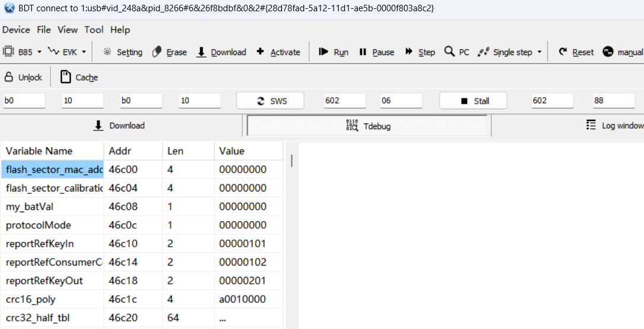Switch to the Log window tab

click(614, 126)
